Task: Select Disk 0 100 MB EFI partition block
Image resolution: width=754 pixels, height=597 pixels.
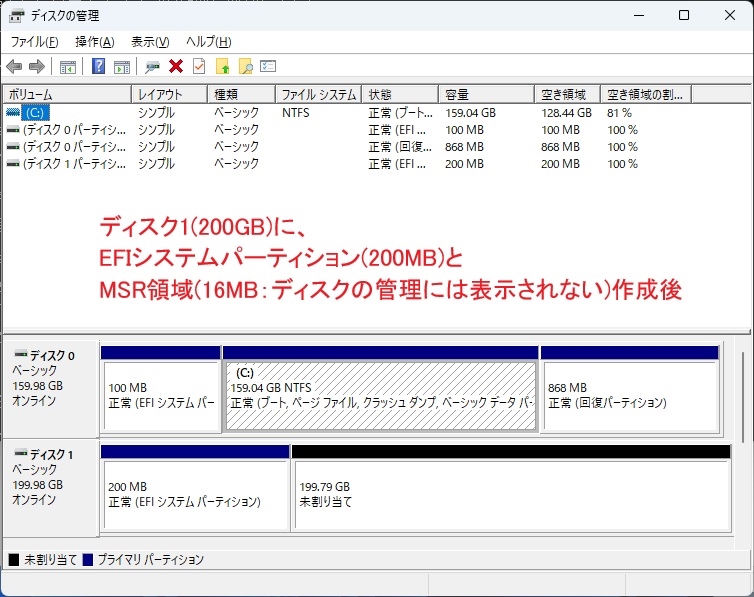Action: (x=161, y=389)
